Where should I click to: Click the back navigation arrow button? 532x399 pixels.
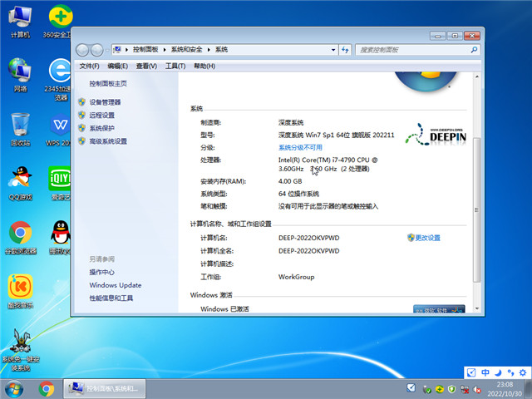click(83, 50)
